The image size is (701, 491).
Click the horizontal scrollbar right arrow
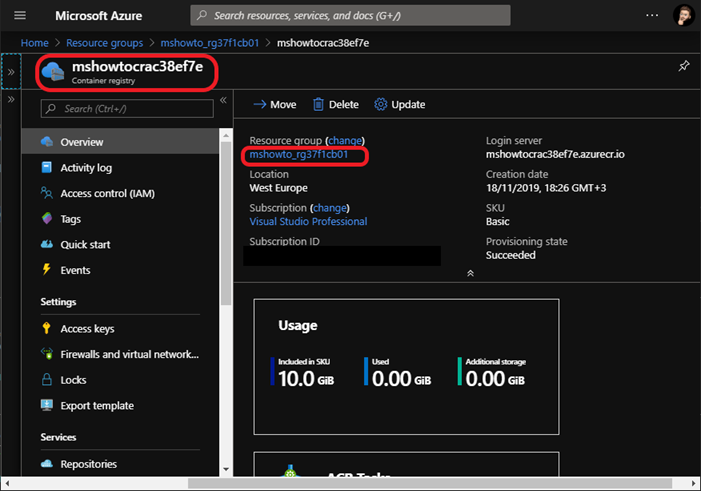tap(693, 483)
